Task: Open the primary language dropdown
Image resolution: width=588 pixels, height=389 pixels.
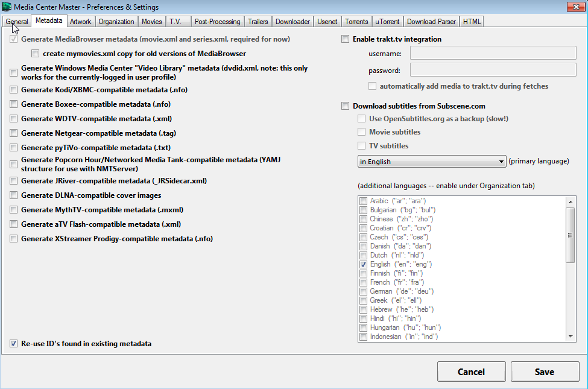Action: pyautogui.click(x=431, y=162)
